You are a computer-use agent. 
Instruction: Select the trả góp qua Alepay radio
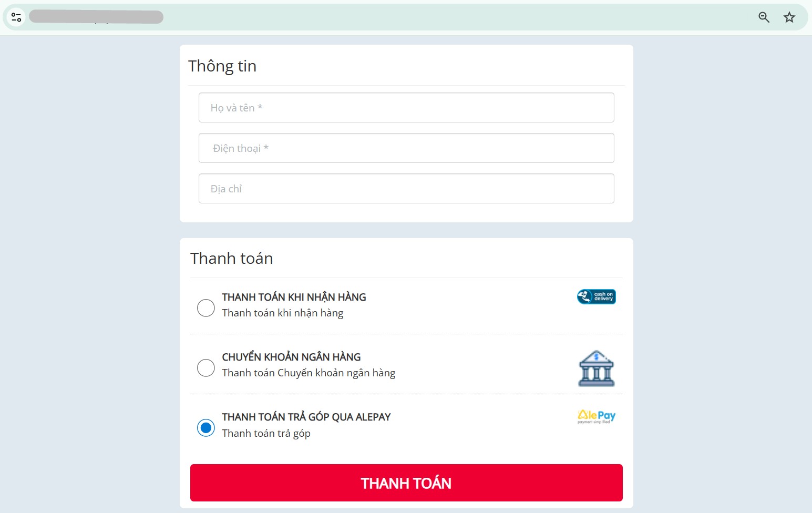pos(205,428)
